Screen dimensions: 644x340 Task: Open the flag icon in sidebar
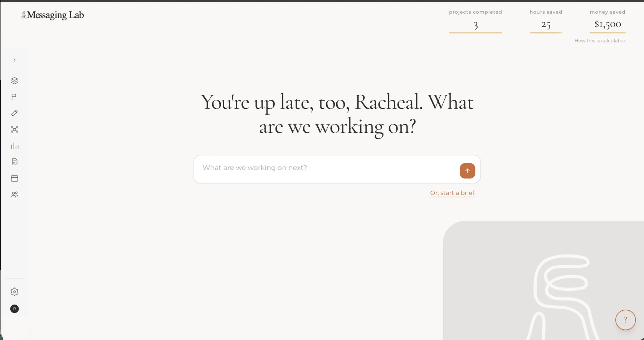tap(14, 97)
